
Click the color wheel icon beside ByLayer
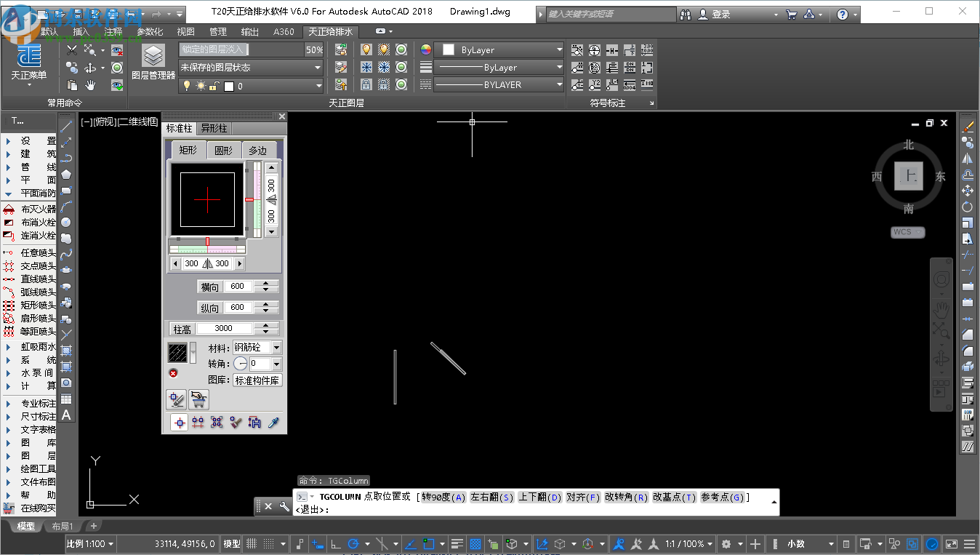[426, 49]
